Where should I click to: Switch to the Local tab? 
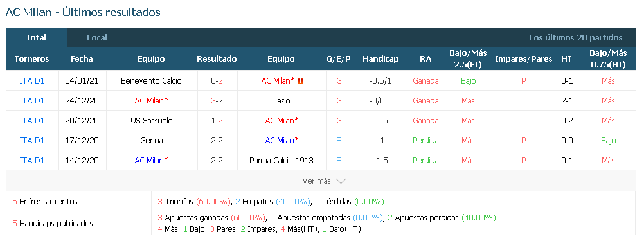(97, 38)
